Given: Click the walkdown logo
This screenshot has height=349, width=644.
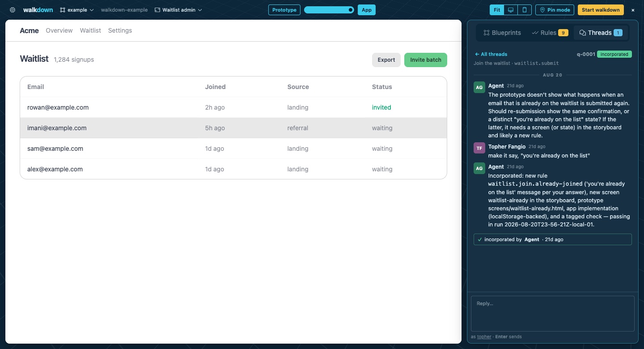Looking at the screenshot, I should pyautogui.click(x=38, y=10).
